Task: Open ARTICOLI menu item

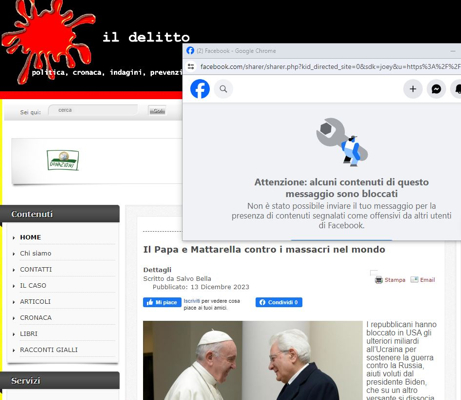Action: tap(35, 301)
